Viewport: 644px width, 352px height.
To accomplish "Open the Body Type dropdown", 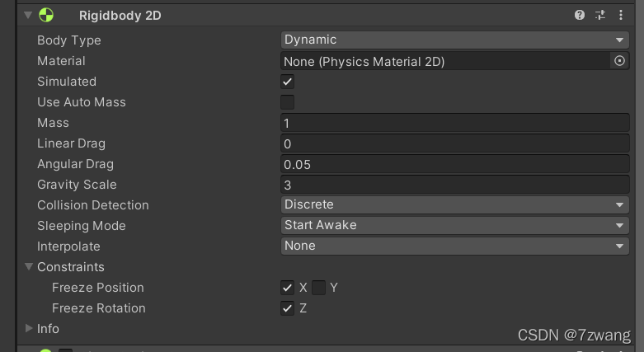I will point(455,40).
